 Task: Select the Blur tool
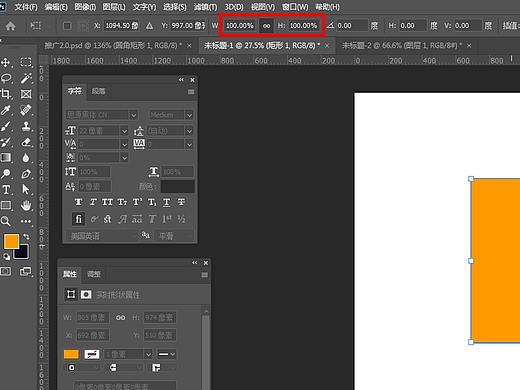coord(26,158)
